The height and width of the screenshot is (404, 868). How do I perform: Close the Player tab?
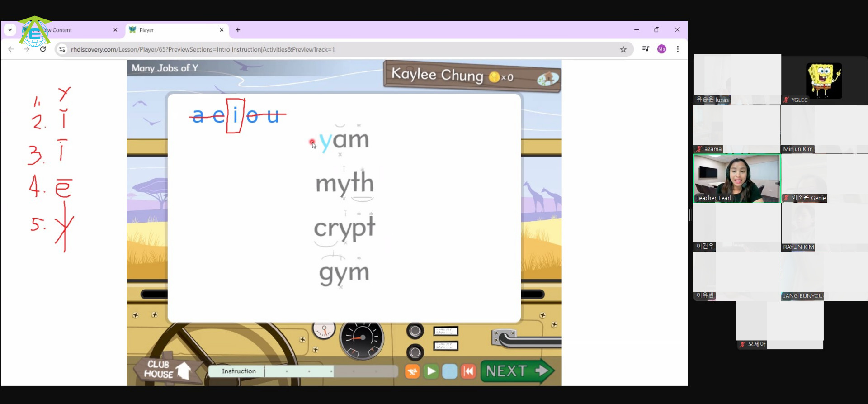(222, 30)
